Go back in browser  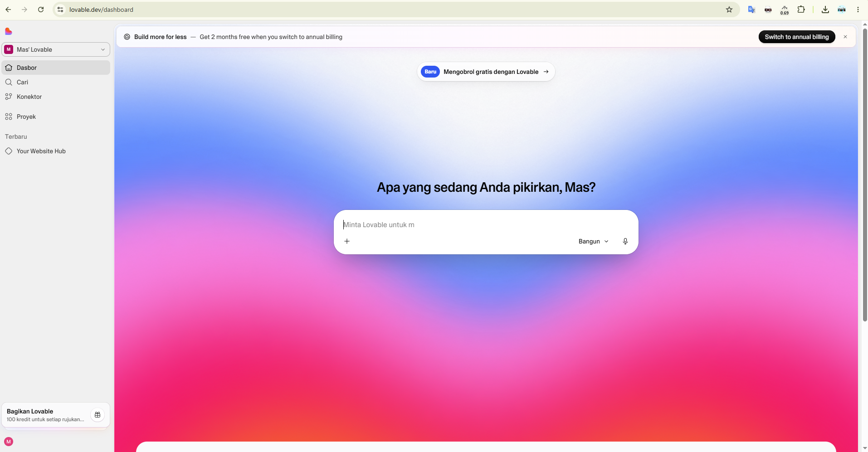click(8, 10)
